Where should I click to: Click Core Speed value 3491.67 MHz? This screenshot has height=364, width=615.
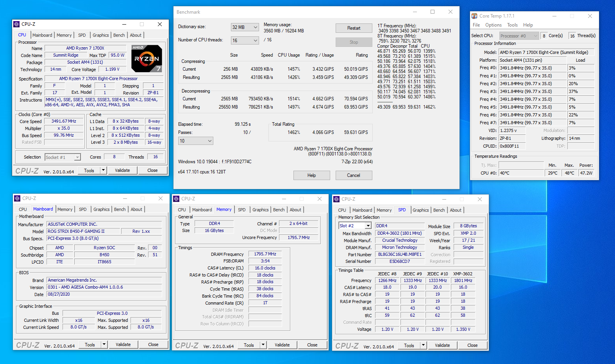pyautogui.click(x=64, y=121)
